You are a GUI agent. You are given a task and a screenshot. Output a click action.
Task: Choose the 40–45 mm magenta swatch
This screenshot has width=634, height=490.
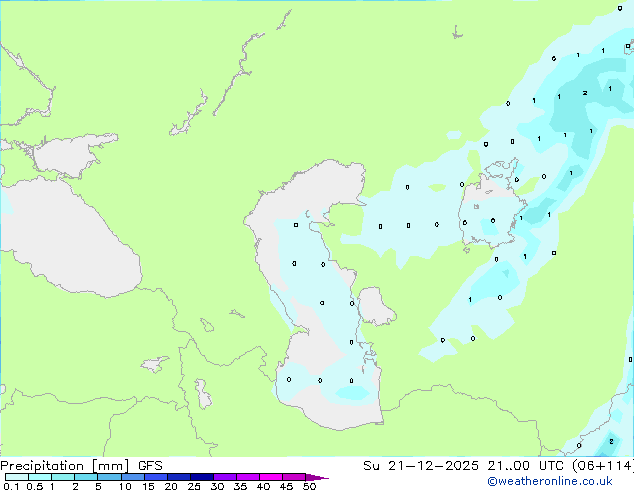tap(271, 477)
